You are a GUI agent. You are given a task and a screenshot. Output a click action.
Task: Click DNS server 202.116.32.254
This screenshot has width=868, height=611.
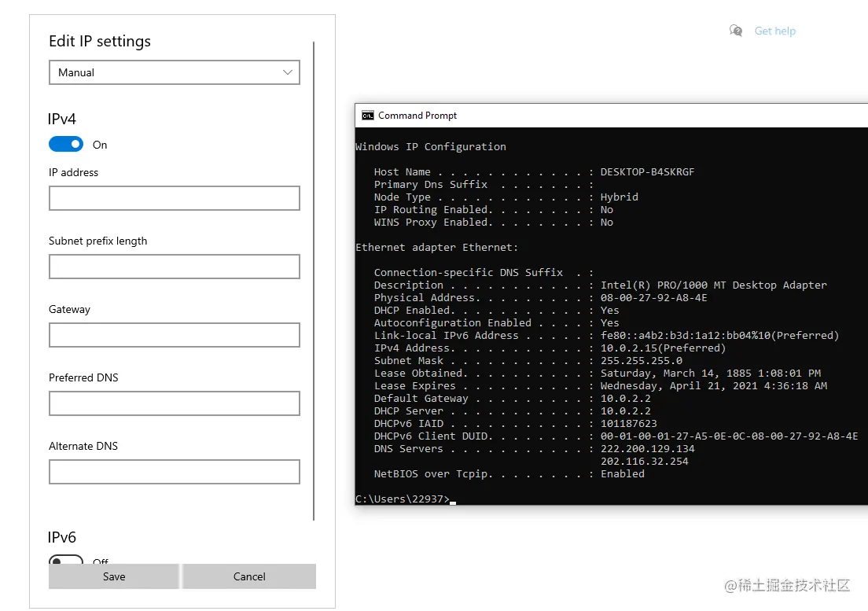(x=645, y=462)
